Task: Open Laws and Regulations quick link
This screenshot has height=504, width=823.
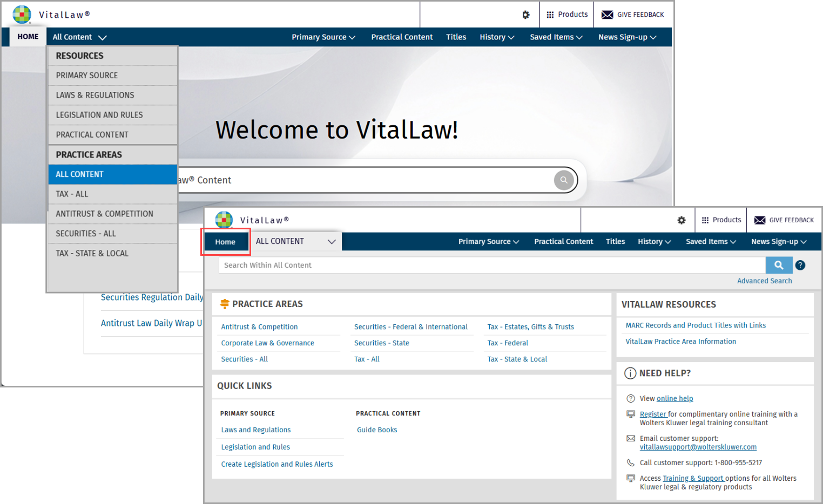Action: (x=256, y=430)
